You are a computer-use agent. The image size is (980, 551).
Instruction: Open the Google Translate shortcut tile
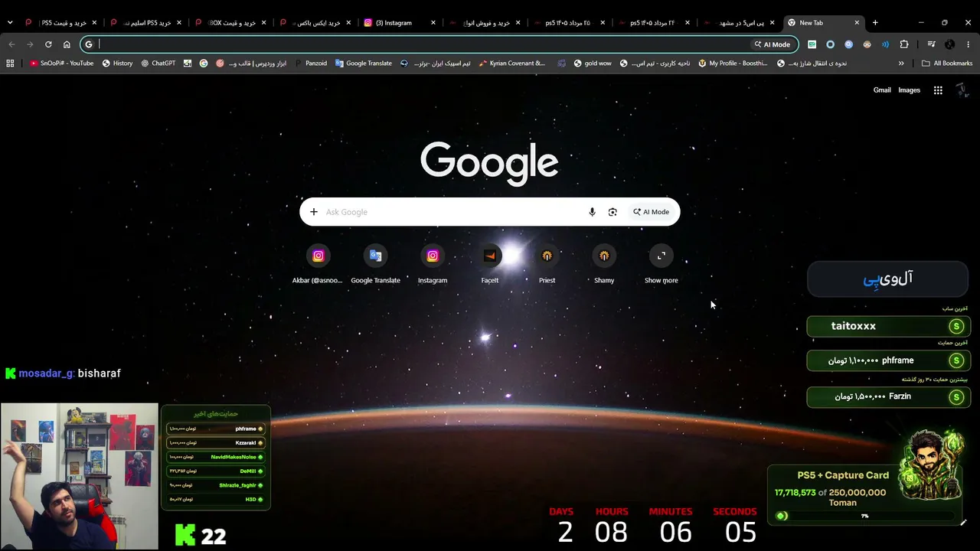tap(375, 264)
